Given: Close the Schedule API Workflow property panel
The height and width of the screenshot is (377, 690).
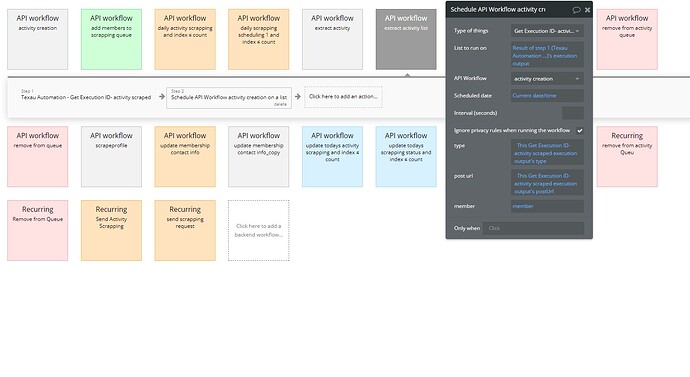Looking at the screenshot, I should coord(587,10).
